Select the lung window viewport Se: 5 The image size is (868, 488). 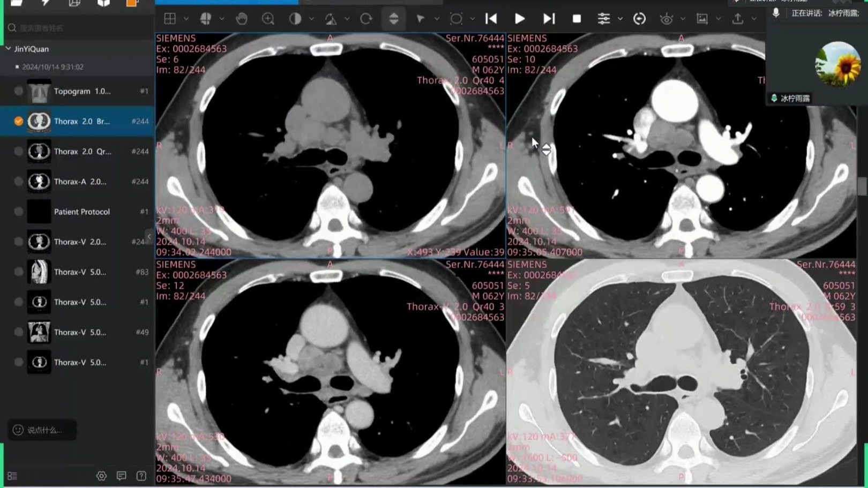(681, 372)
